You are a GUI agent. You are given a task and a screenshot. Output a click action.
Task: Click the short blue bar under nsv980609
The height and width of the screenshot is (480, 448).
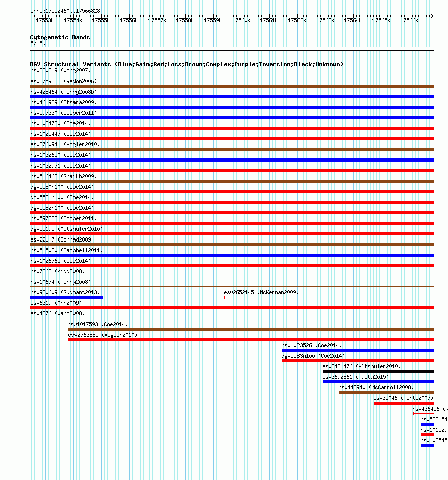point(66,297)
